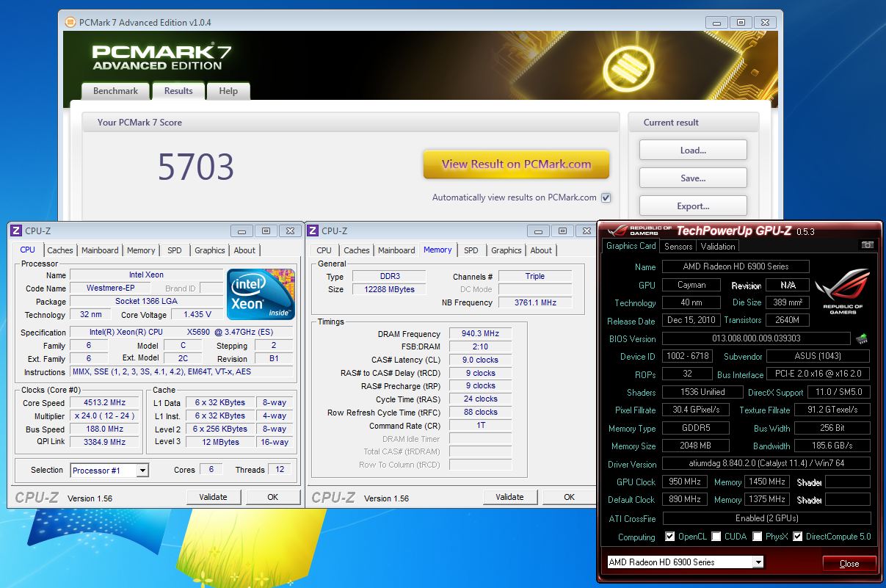The image size is (886, 588).
Task: Click the PCMark 7 title bar icon
Action: (x=70, y=22)
